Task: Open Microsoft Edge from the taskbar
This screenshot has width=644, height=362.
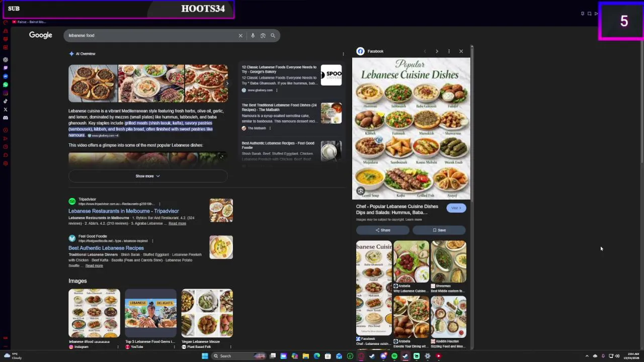Action: tap(316, 356)
